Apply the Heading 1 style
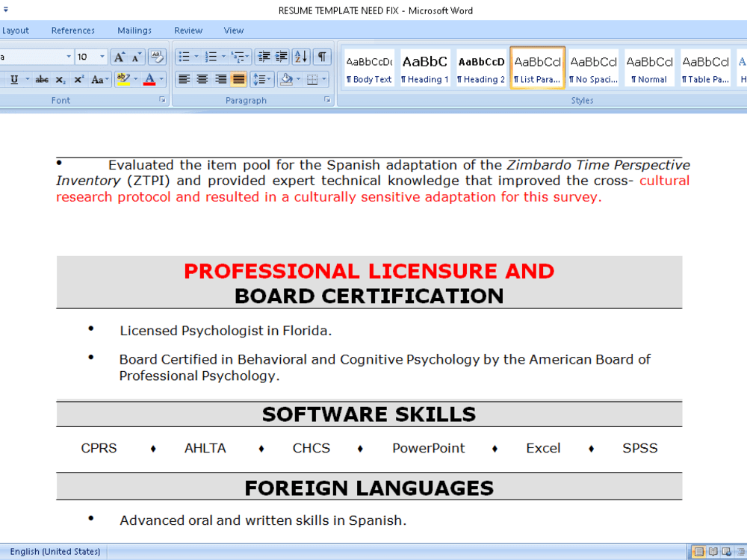This screenshot has height=560, width=747. tap(425, 68)
